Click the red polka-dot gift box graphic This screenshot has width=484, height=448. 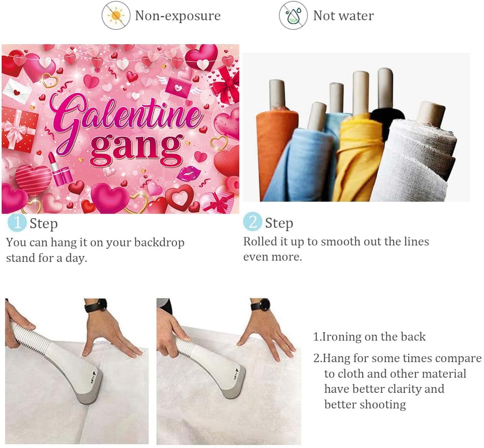(20, 129)
